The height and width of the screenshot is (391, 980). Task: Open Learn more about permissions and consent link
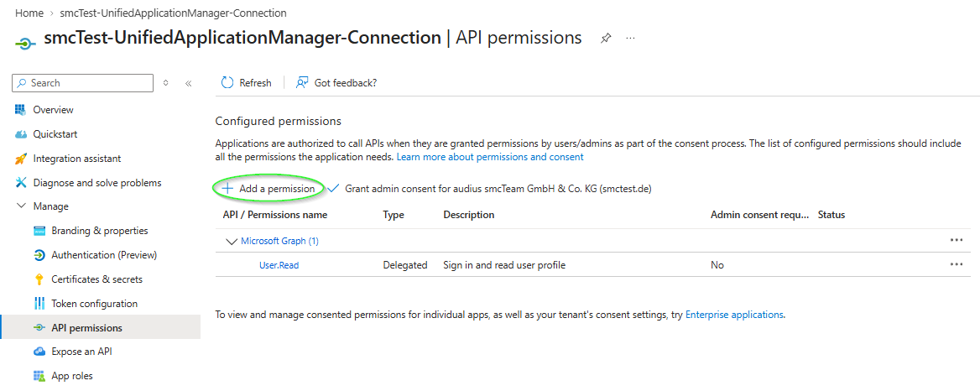[490, 158]
